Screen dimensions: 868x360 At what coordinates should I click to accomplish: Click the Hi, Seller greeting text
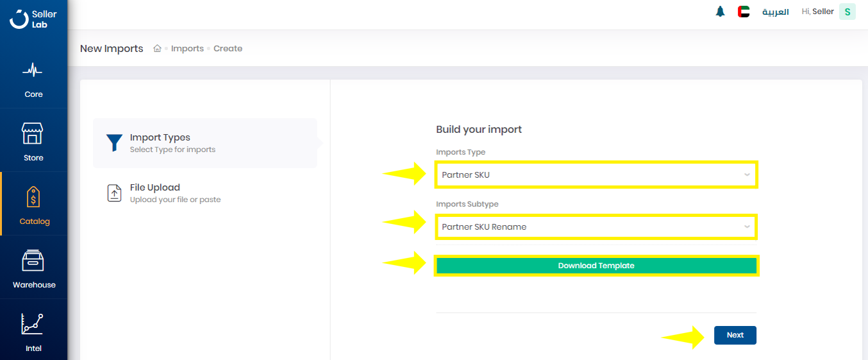pos(817,12)
